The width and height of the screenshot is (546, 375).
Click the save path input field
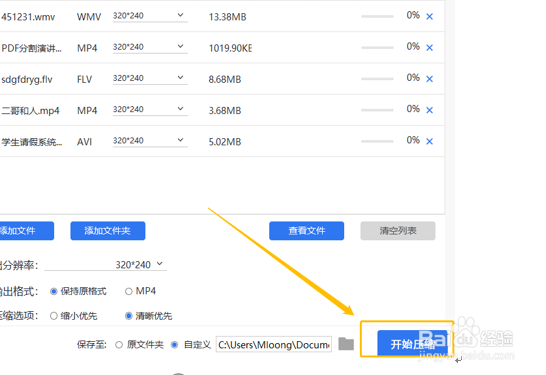pos(274,344)
